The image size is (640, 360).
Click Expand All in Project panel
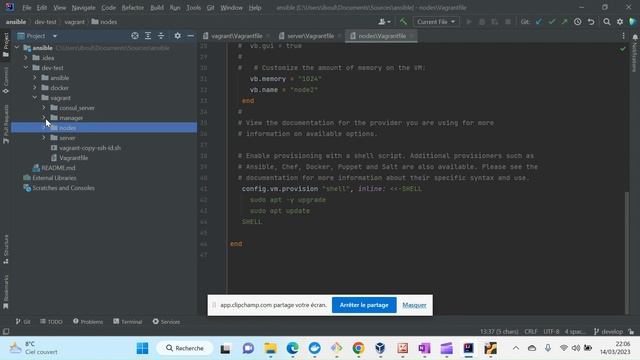point(148,36)
